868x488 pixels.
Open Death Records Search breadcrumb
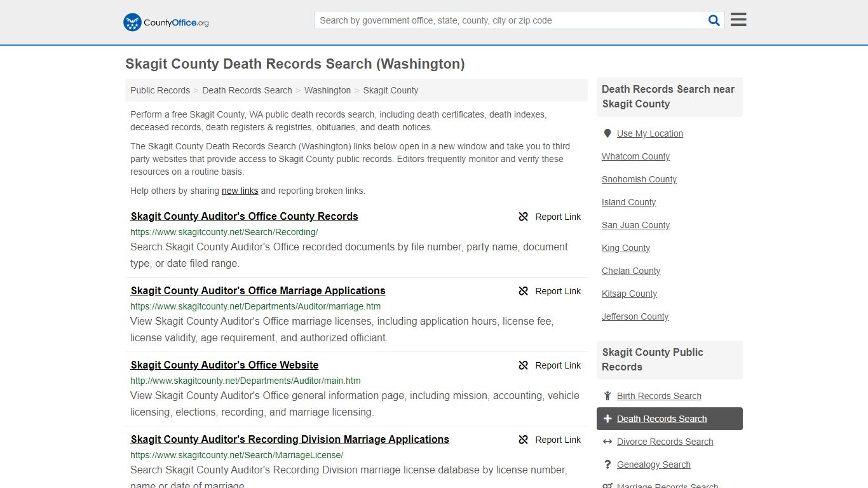(x=247, y=90)
